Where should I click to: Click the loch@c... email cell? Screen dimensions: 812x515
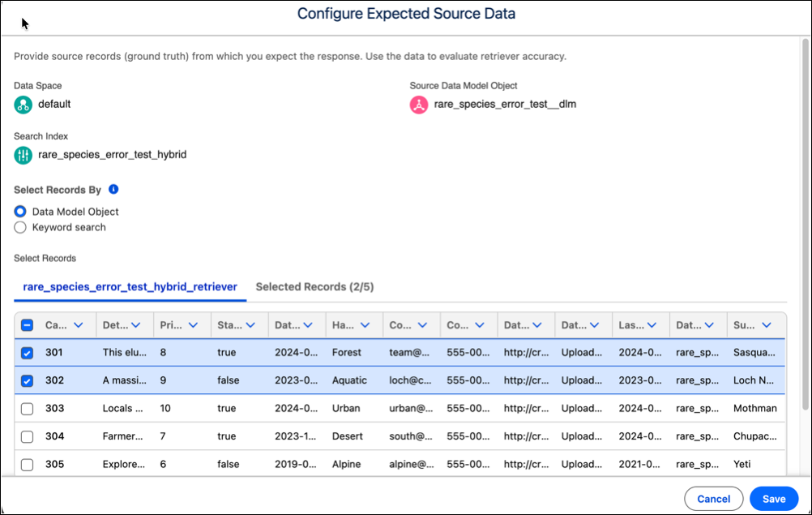pos(411,381)
